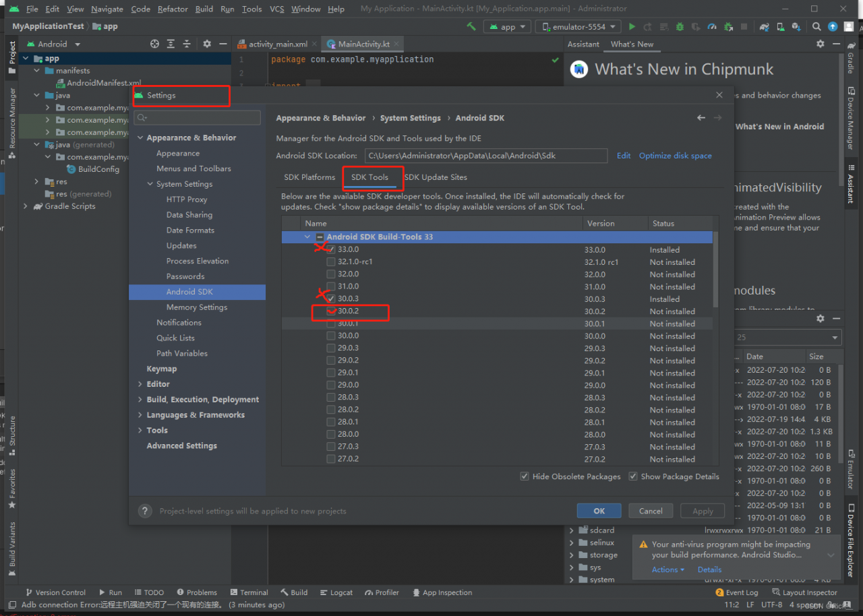Check the 31.0.0 build-tools checkbox
This screenshot has height=616, width=863.
coord(330,286)
